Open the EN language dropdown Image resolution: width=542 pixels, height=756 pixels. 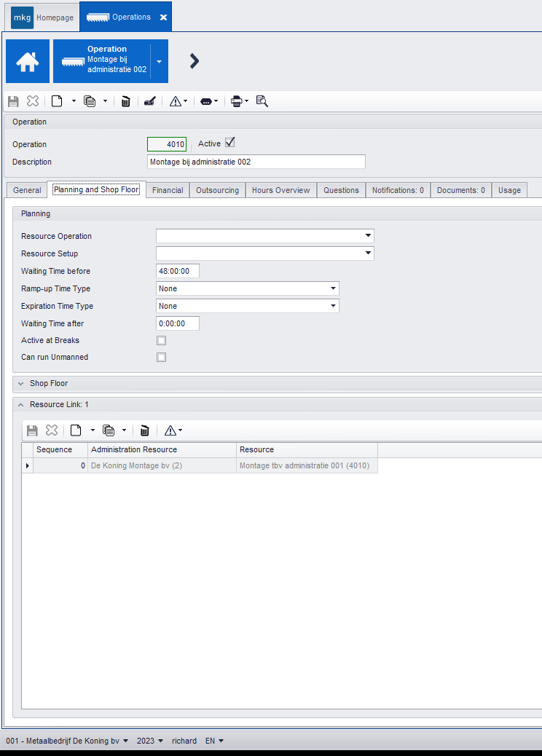tap(215, 741)
